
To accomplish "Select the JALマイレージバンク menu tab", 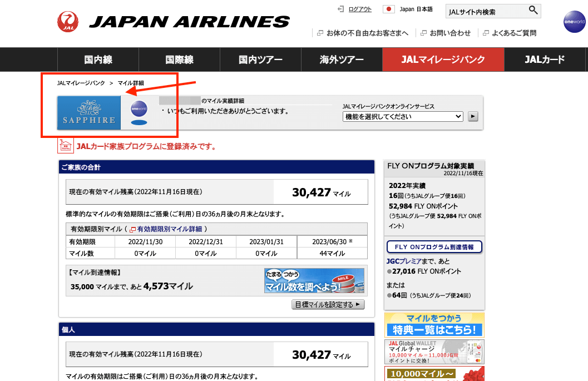I will click(x=443, y=60).
